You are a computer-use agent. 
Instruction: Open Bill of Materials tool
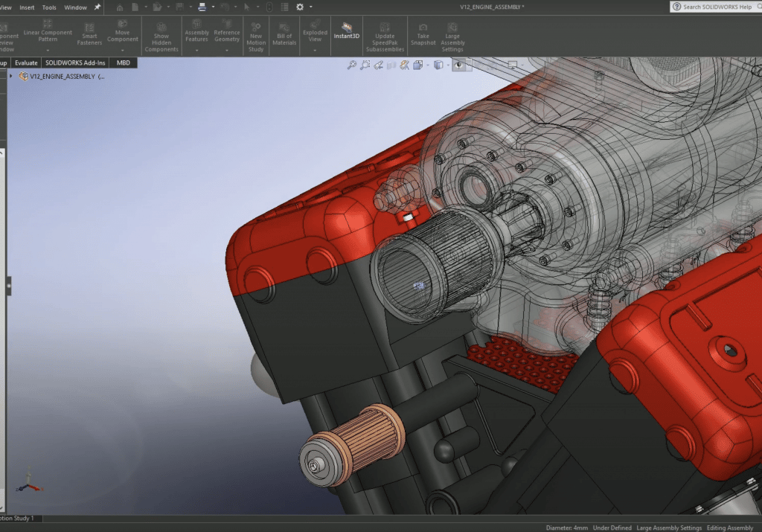point(284,35)
